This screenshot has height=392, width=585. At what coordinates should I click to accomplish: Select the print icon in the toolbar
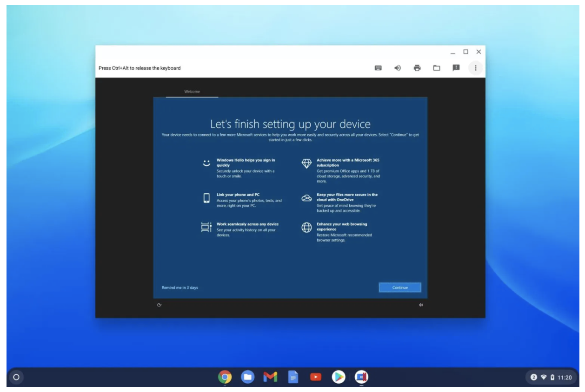[x=417, y=67]
